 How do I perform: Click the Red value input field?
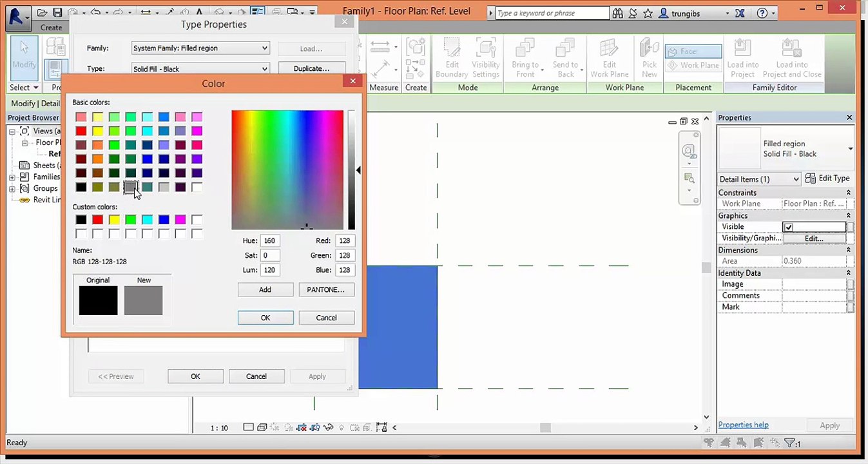(x=345, y=240)
